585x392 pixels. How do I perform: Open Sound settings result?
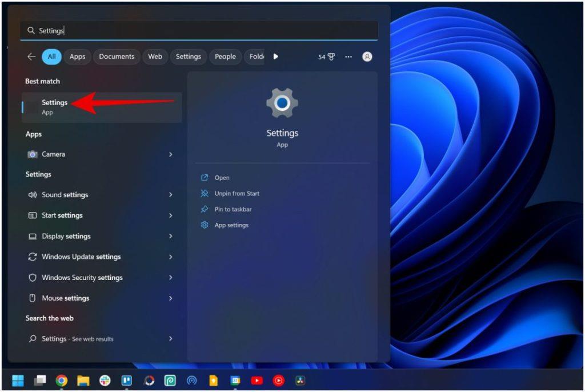tap(102, 195)
